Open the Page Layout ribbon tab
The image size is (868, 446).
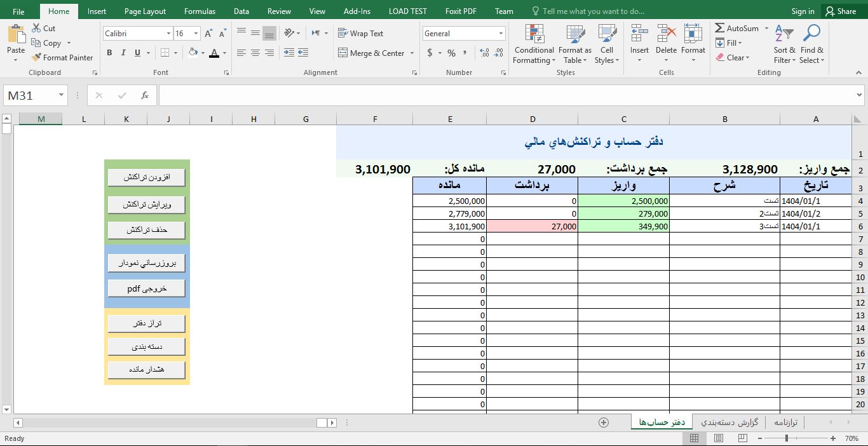click(145, 11)
